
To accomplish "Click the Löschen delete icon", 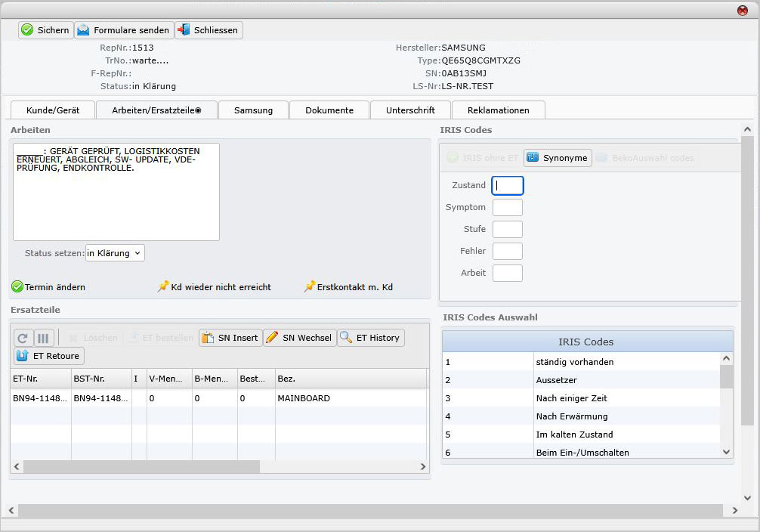I will coord(74,338).
